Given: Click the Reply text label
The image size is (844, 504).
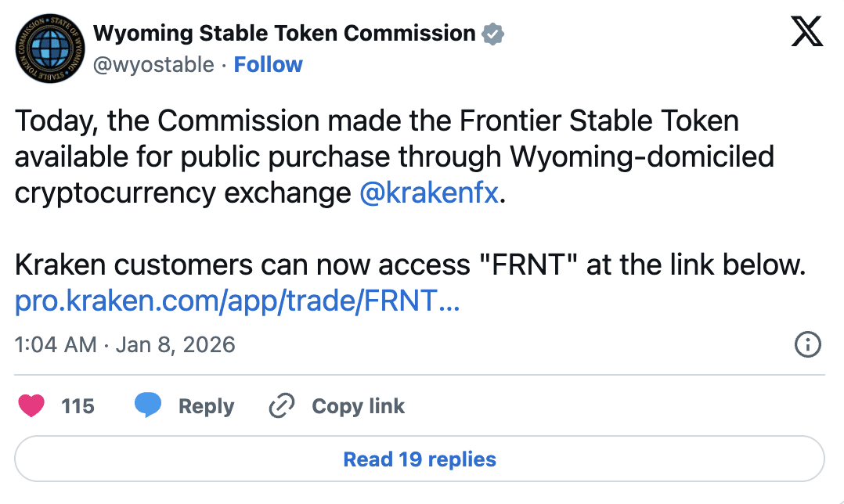Looking at the screenshot, I should (206, 406).
